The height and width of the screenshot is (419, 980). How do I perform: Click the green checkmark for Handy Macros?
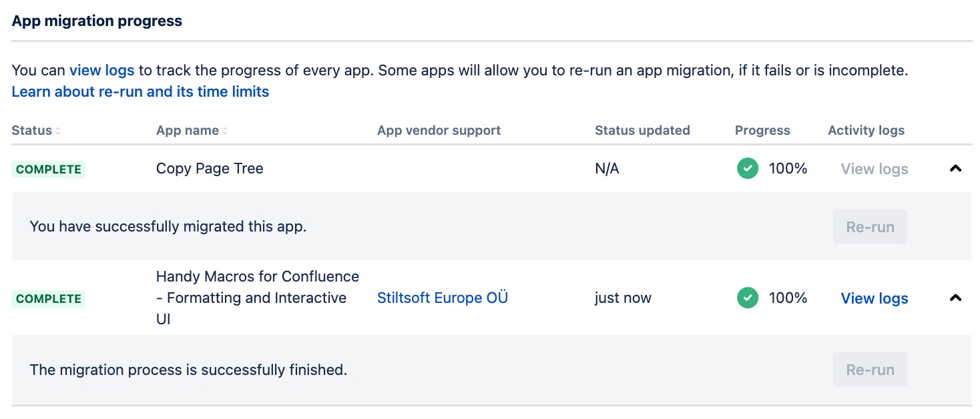pyautogui.click(x=747, y=298)
